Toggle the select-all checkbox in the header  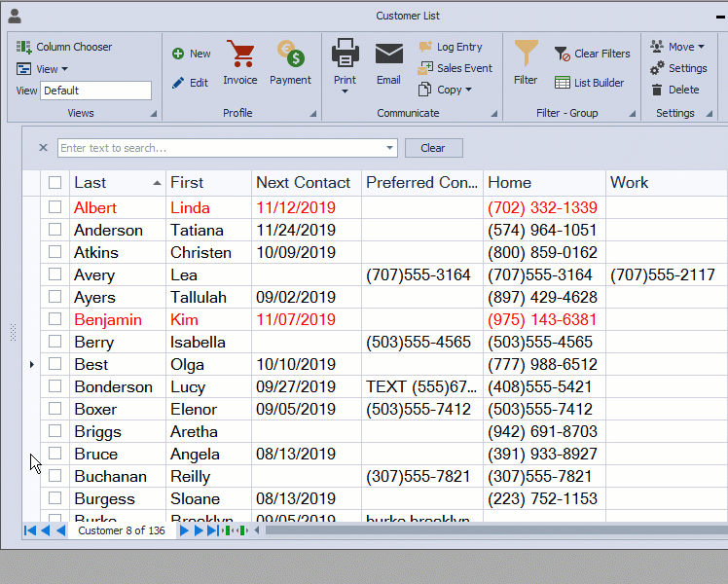(x=55, y=182)
